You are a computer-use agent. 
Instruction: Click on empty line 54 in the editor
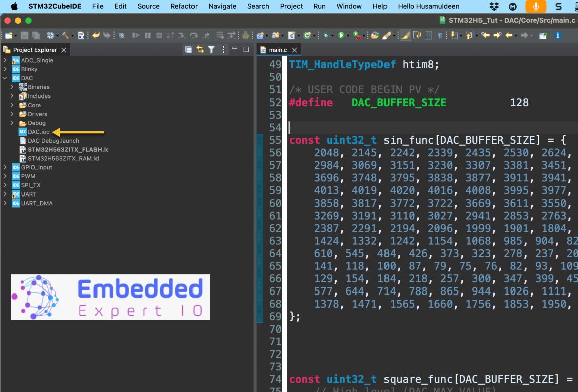pos(402,128)
